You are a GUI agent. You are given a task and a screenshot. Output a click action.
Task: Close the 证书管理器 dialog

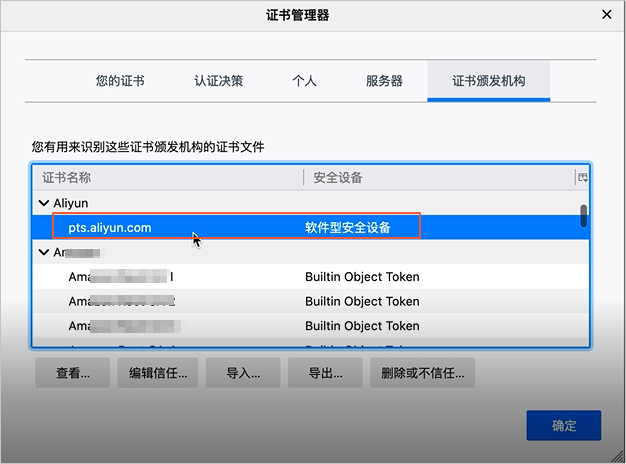(607, 15)
